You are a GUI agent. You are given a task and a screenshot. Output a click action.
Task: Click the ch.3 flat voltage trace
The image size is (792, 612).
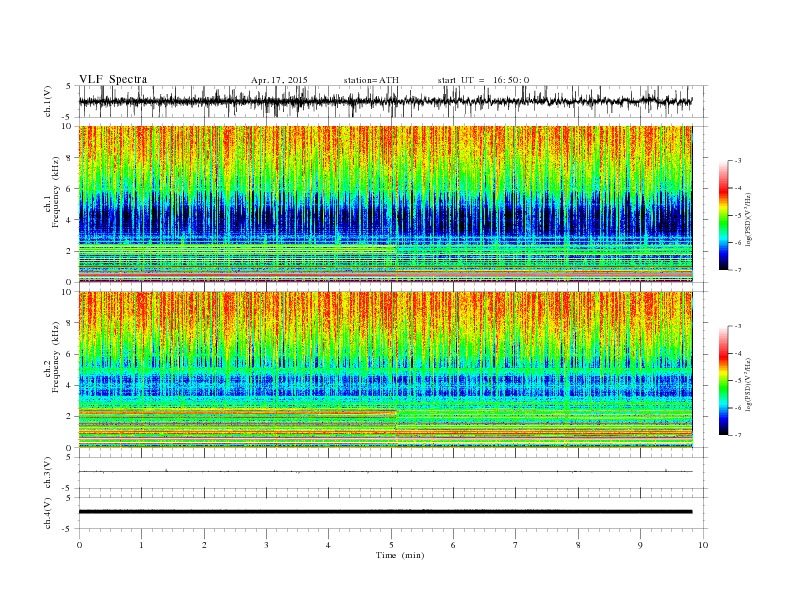tap(386, 472)
